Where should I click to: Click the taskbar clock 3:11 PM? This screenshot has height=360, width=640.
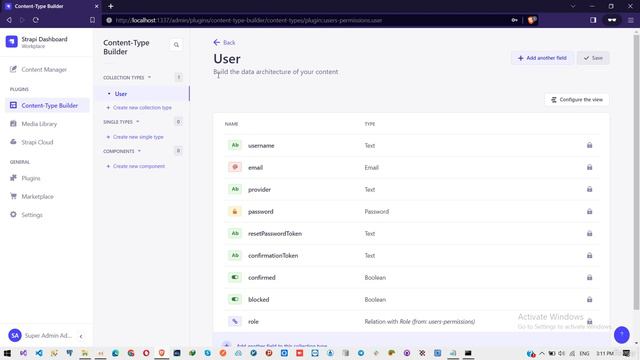[x=604, y=353]
